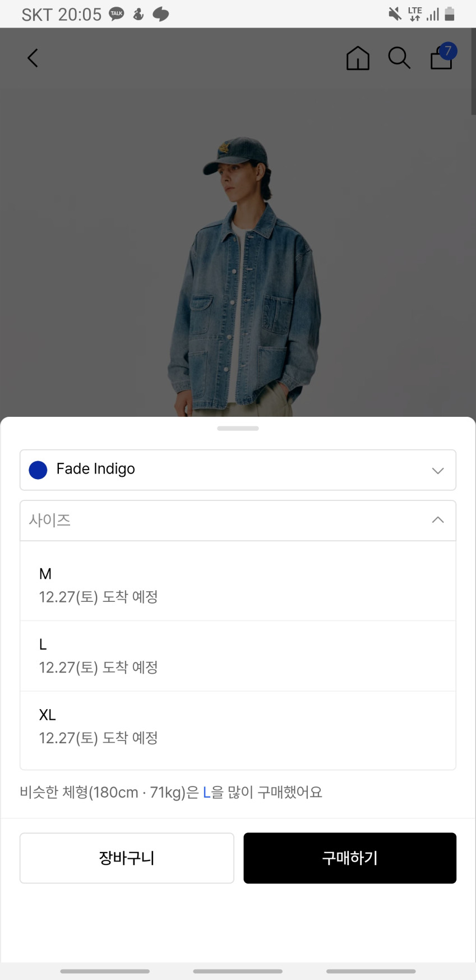Open the search magnifier icon
The height and width of the screenshot is (980, 476).
coord(399,58)
